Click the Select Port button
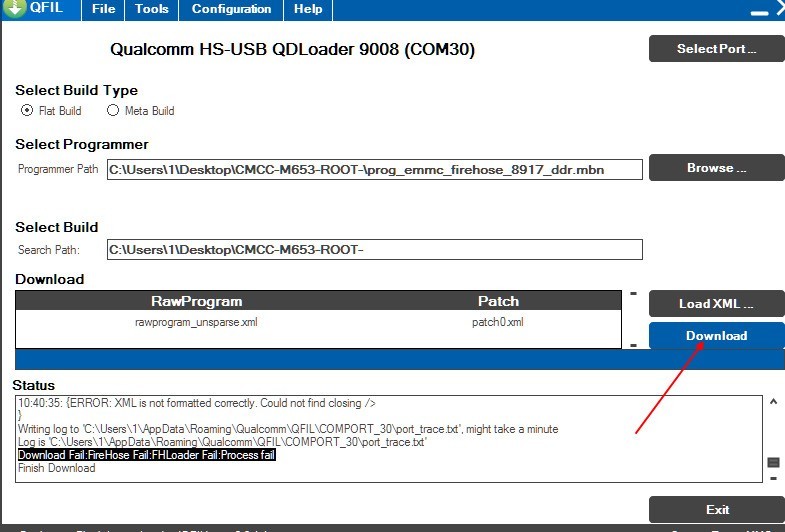Viewport: 785px width, 532px height. pyautogui.click(x=716, y=49)
